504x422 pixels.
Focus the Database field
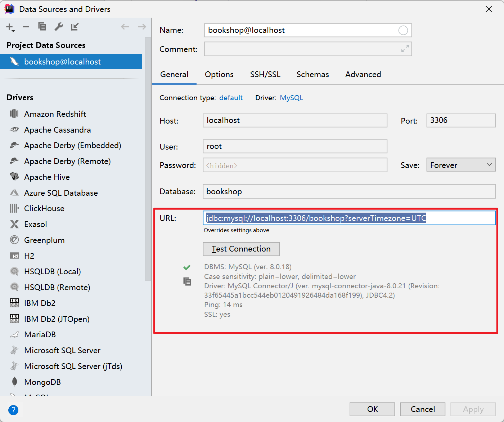pos(349,191)
